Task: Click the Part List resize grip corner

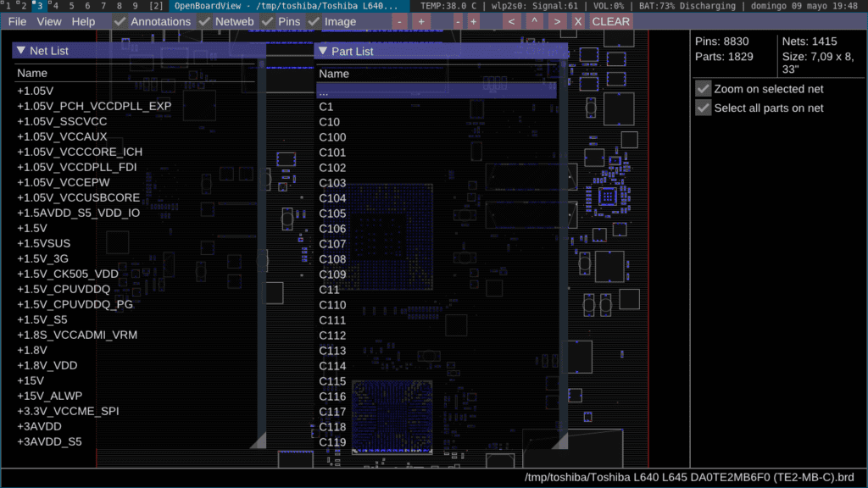Action: [560, 441]
